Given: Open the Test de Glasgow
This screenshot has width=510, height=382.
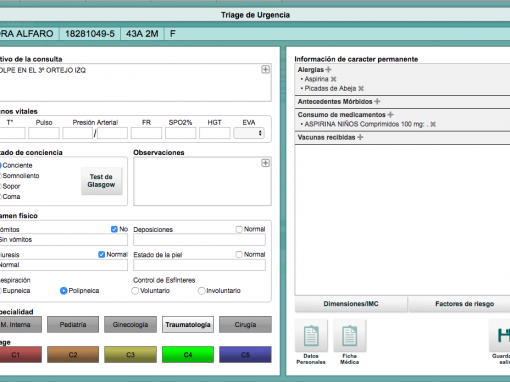Looking at the screenshot, I should (x=101, y=181).
